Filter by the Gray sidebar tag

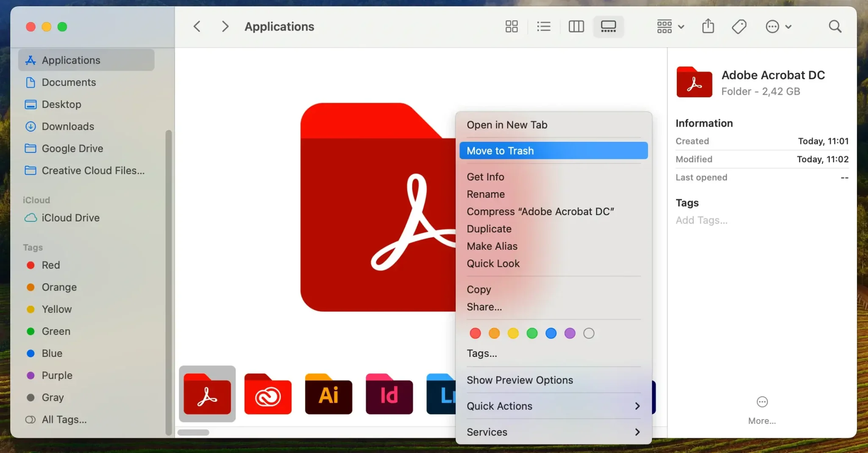tap(86, 397)
